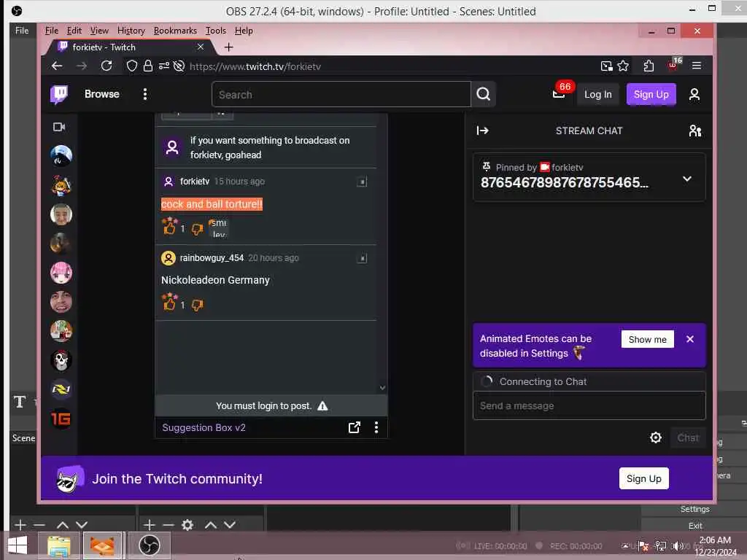747x560 pixels.
Task: Click rainbowguy_454 username
Action: pos(212,258)
